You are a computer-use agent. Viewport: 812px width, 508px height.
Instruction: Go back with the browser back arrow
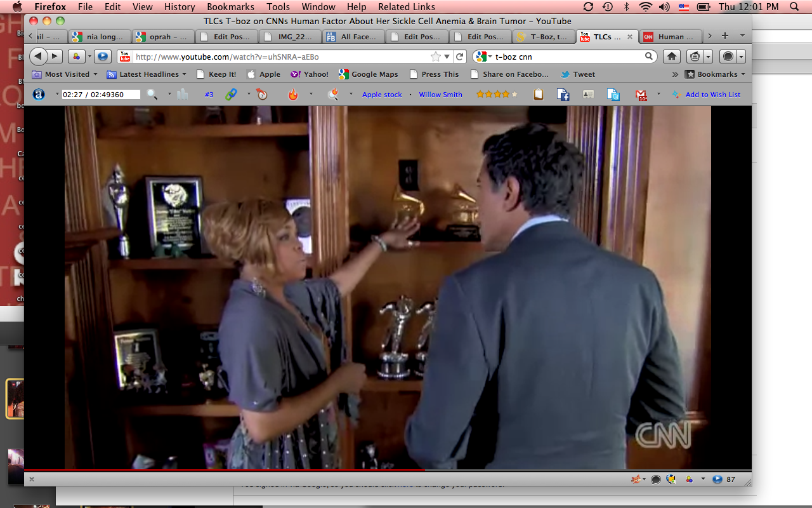(x=38, y=57)
